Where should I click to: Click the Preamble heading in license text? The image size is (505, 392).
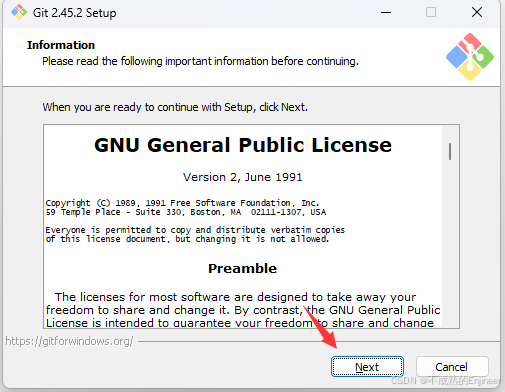point(242,268)
